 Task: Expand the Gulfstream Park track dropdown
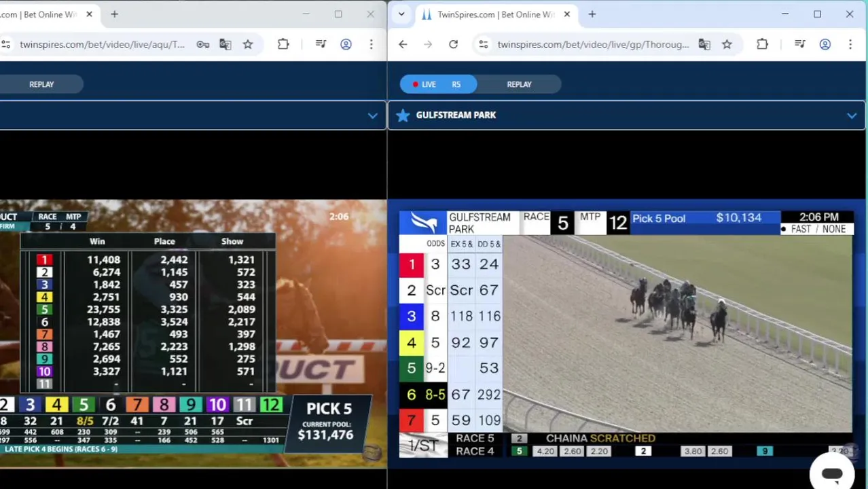tap(851, 115)
